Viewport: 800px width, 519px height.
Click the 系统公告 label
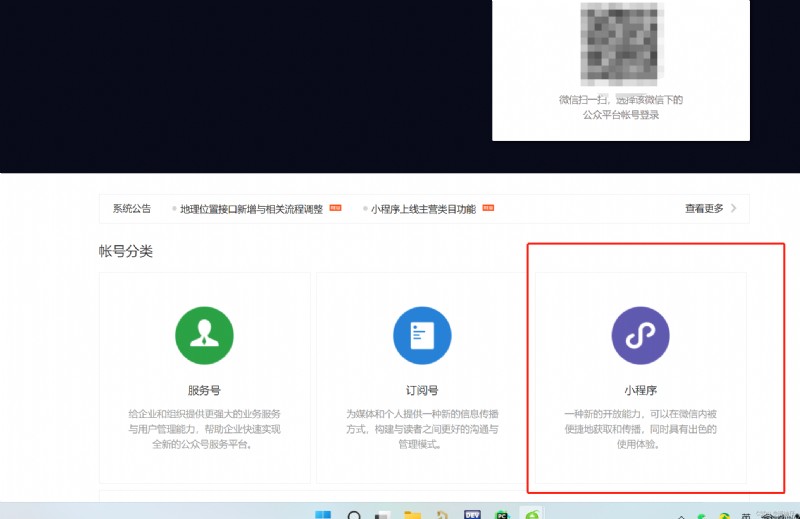(132, 208)
